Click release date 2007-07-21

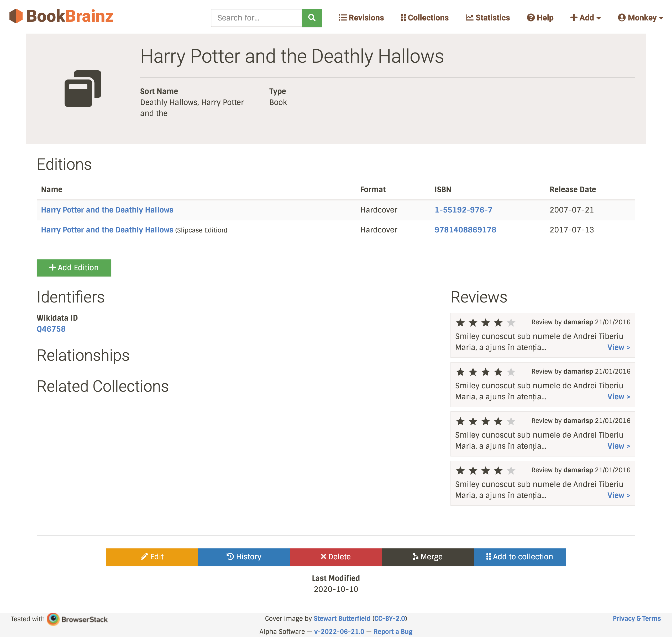click(x=572, y=210)
